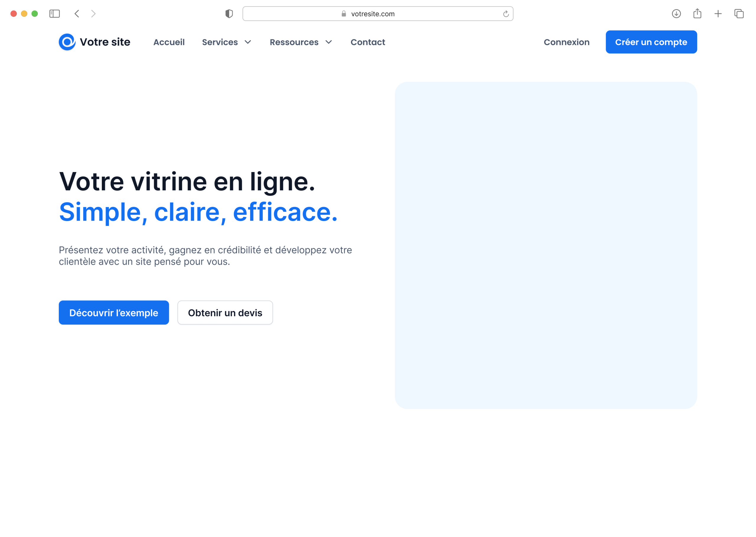This screenshot has width=756, height=537.
Task: Click the forward navigation arrow
Action: click(93, 14)
